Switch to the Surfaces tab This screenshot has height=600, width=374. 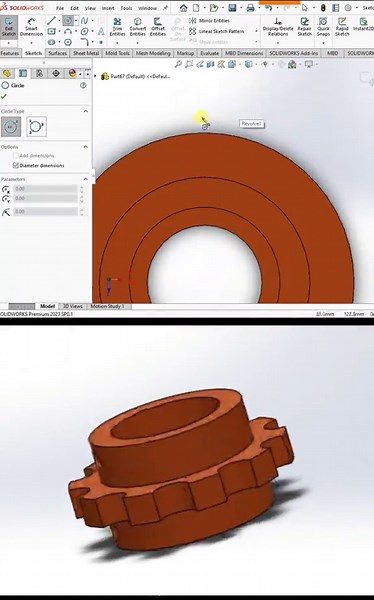click(57, 53)
